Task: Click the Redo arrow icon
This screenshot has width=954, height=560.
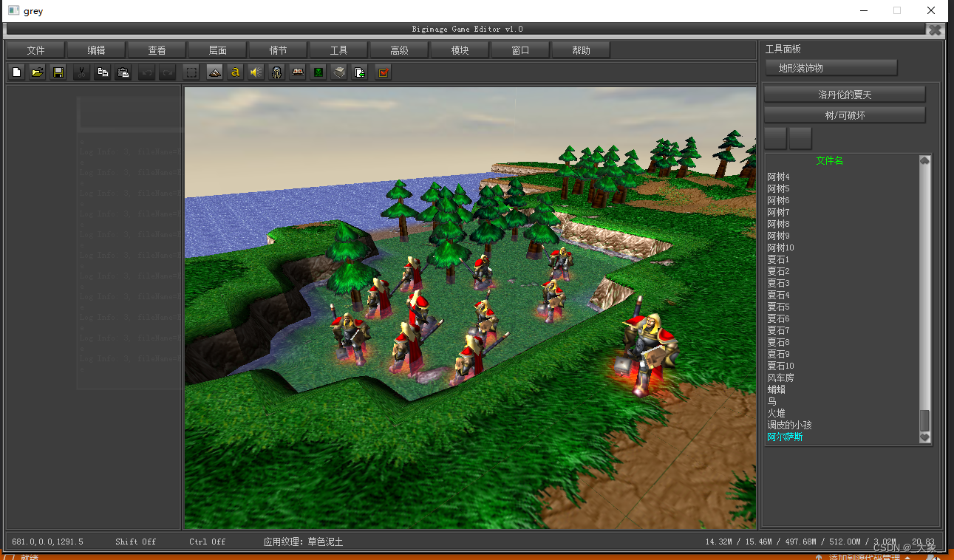Action: pos(168,72)
